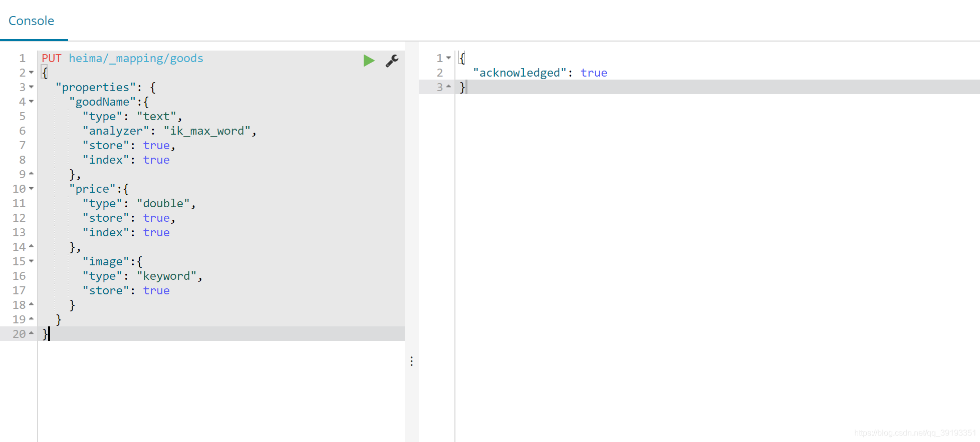Click the "ik_max_word" analyzer value
Screen dimensions: 980x442
(207, 131)
